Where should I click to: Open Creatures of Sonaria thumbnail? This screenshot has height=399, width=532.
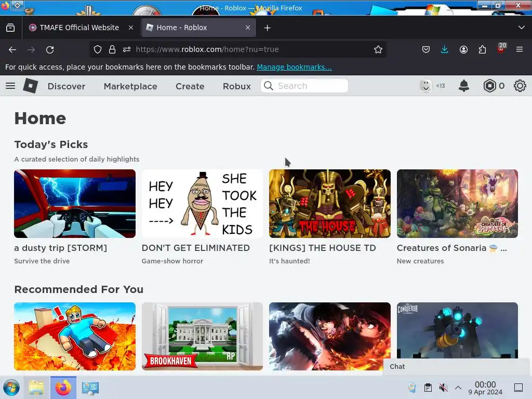pos(457,204)
